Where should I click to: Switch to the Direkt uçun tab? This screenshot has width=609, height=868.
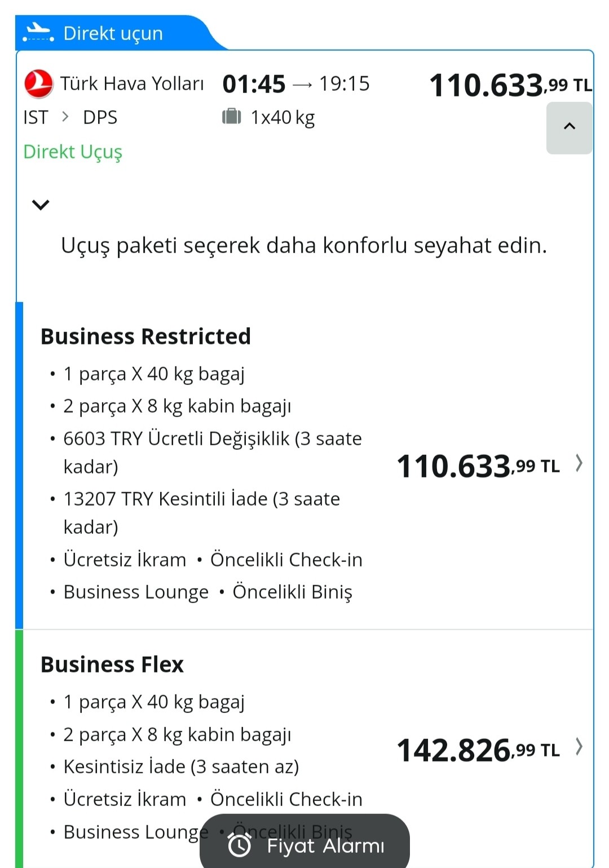(x=113, y=33)
